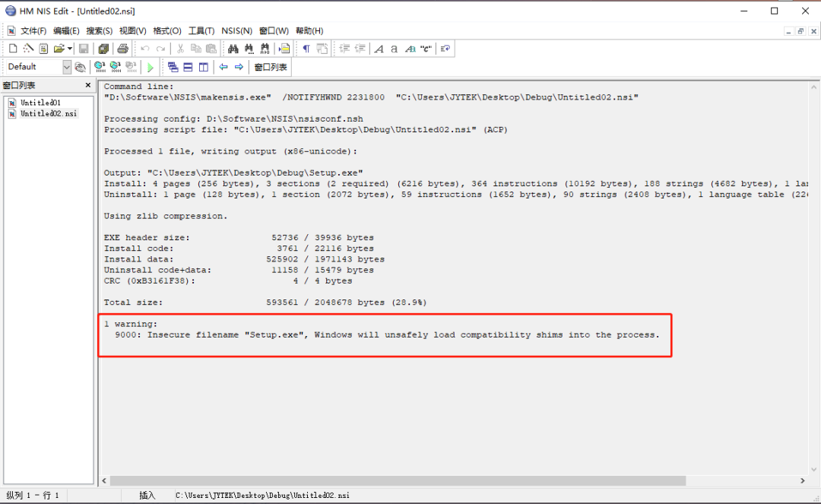Viewport: 821px width, 504px height.
Task: Toggle the show paragraph marks icon
Action: pyautogui.click(x=306, y=49)
